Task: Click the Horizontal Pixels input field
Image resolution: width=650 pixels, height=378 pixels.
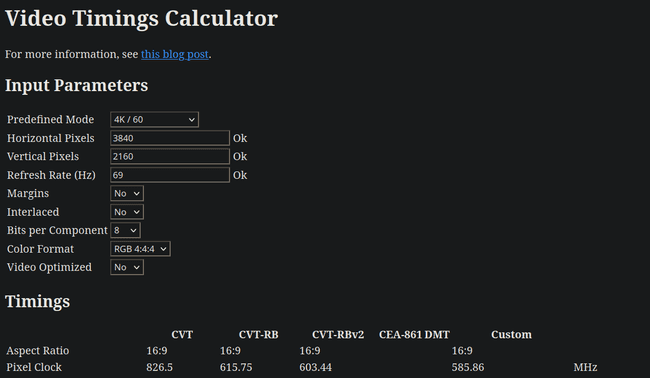Action: click(x=170, y=138)
